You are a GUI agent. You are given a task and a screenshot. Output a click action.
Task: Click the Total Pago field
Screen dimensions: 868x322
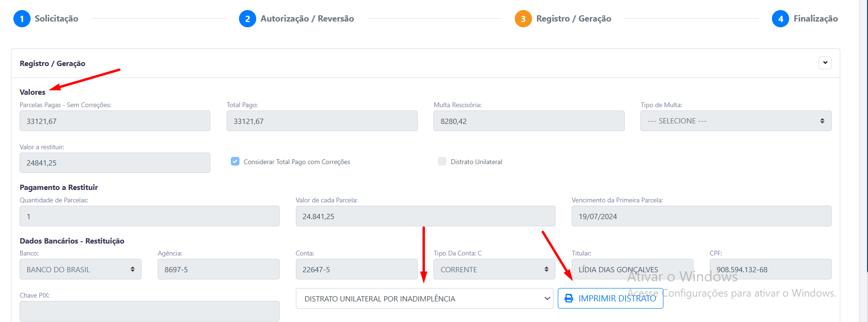[322, 121]
